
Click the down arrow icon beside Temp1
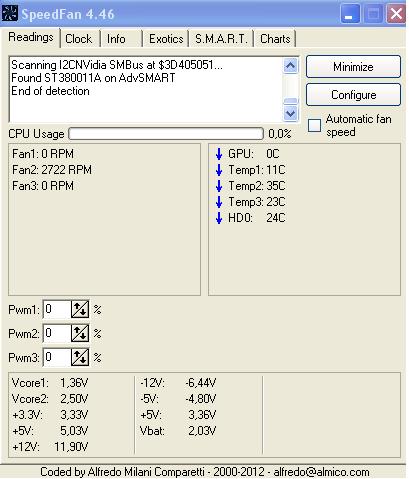(x=219, y=170)
